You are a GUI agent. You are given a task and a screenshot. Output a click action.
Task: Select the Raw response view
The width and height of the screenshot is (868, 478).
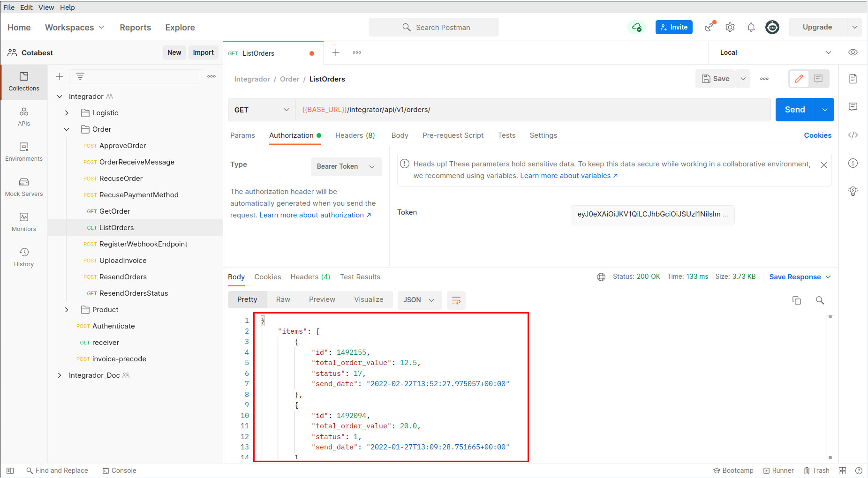283,299
